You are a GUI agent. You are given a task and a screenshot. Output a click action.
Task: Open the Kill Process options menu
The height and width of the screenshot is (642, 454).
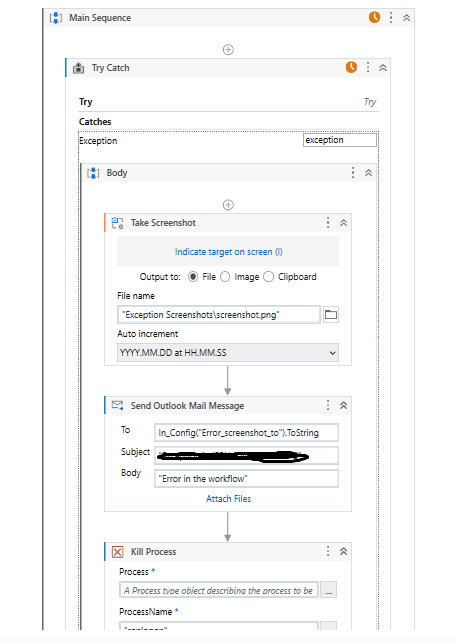click(x=328, y=551)
